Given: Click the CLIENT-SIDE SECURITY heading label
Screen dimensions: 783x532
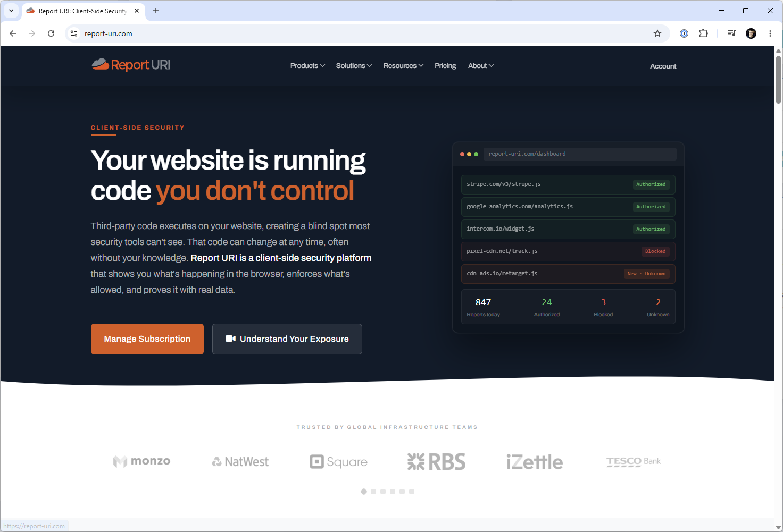Looking at the screenshot, I should (x=138, y=128).
